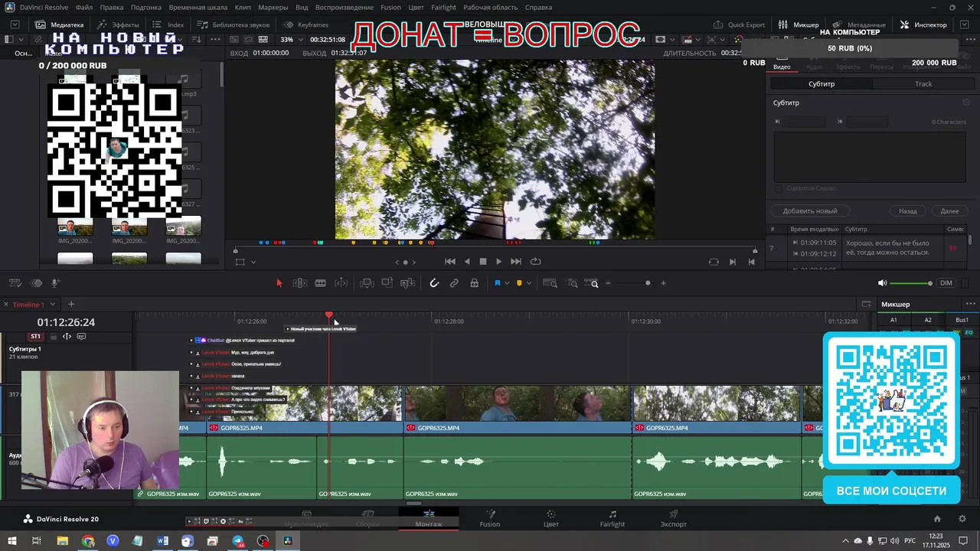The height and width of the screenshot is (551, 980).
Task: Click the Insert clip icon
Action: tap(367, 283)
